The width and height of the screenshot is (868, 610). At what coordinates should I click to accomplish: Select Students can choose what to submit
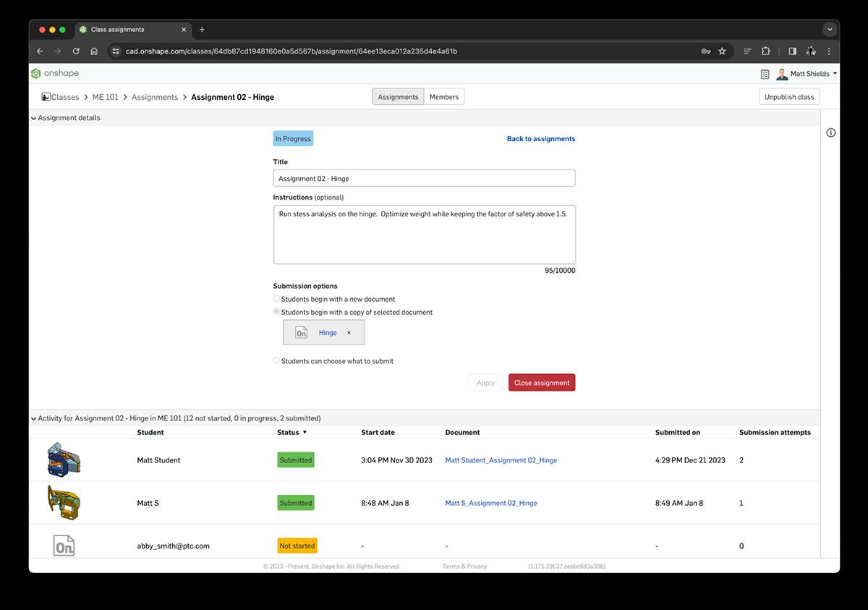[x=276, y=360]
